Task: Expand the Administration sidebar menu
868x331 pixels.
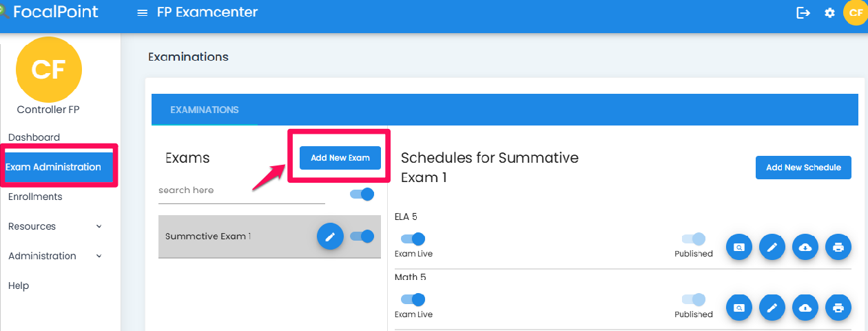Action: (x=55, y=256)
